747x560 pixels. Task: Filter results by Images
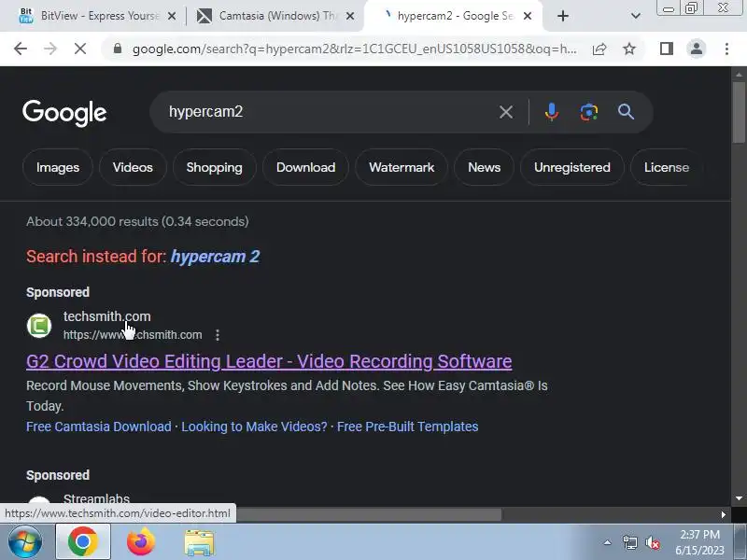pos(58,167)
